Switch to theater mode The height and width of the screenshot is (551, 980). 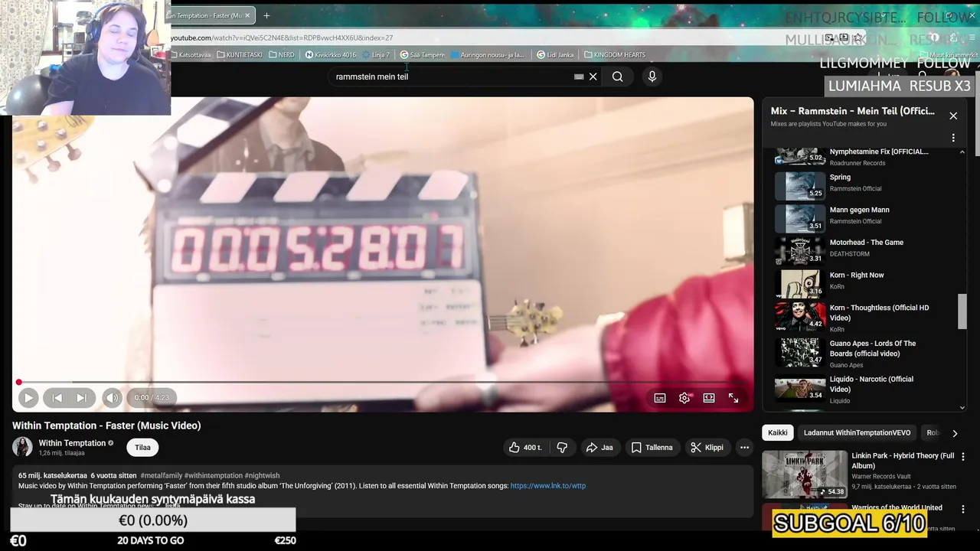[x=709, y=398]
